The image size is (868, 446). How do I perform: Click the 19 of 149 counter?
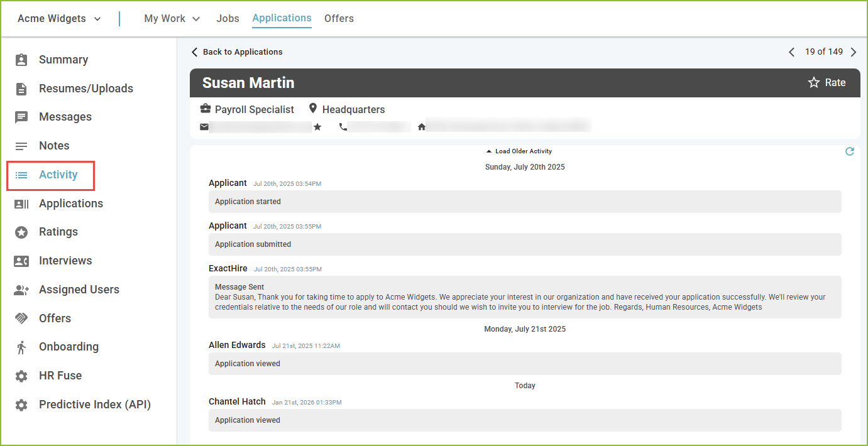click(x=824, y=52)
